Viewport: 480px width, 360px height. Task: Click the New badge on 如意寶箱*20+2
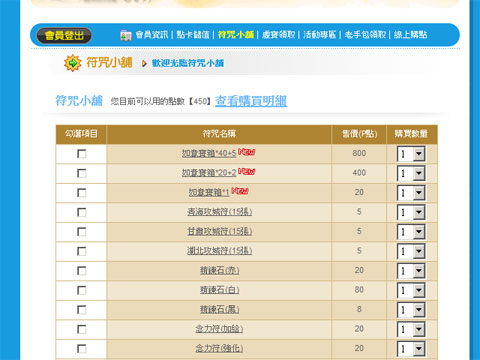246,171
